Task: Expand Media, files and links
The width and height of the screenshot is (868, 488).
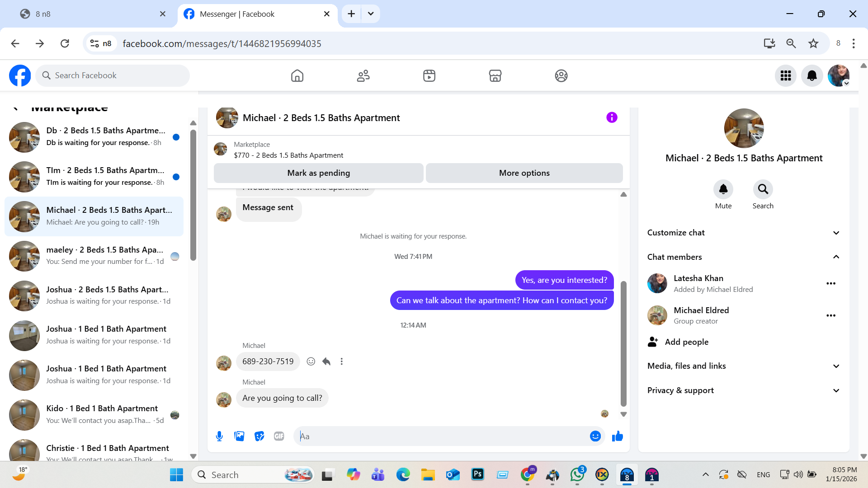Action: point(836,366)
